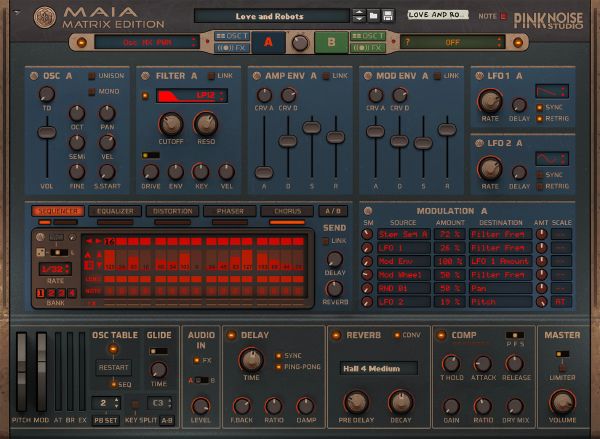Screen dimensions: 600x439
Task: Open the LP12 filter type selector
Action: tap(192, 96)
